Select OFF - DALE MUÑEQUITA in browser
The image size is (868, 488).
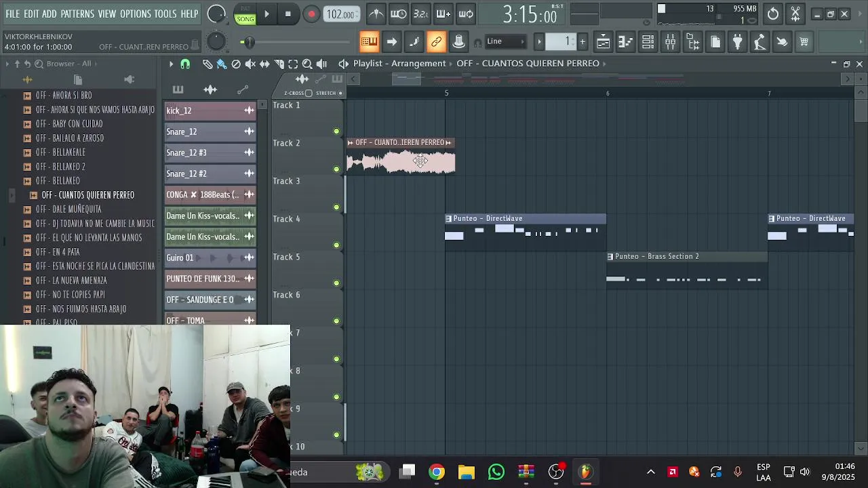pyautogui.click(x=68, y=209)
